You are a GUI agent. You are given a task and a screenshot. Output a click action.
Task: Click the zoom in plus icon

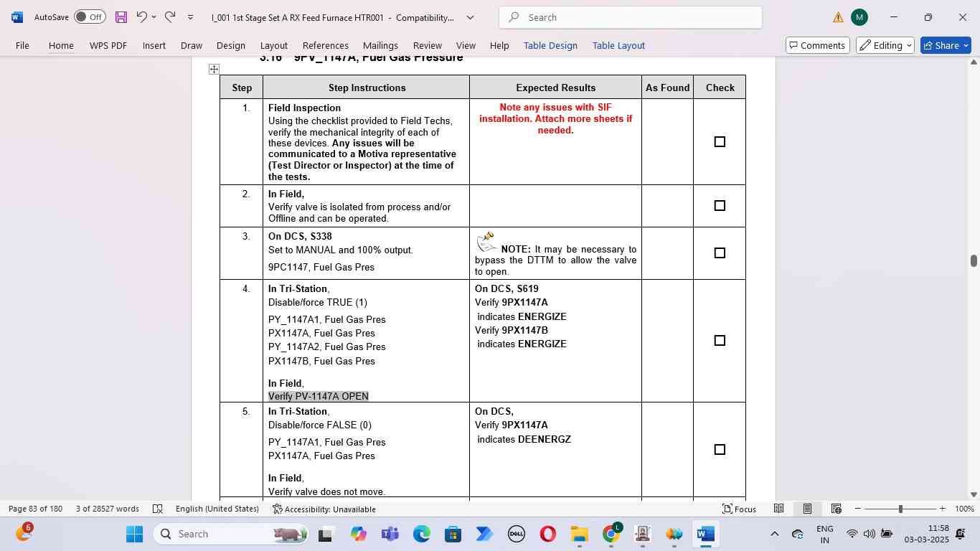point(942,509)
